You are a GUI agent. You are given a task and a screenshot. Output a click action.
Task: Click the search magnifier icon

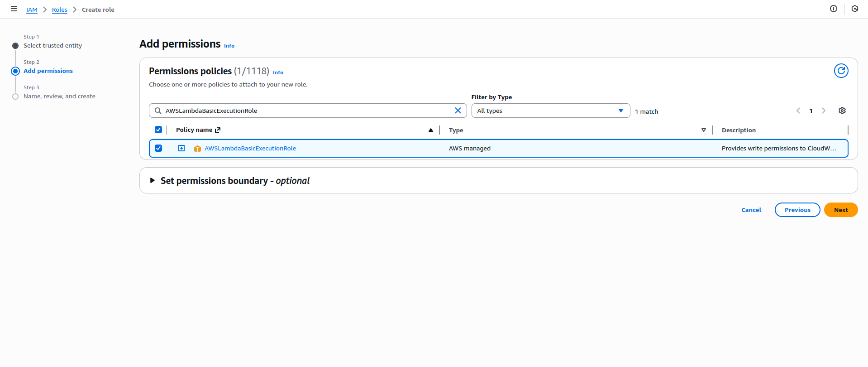tap(158, 111)
